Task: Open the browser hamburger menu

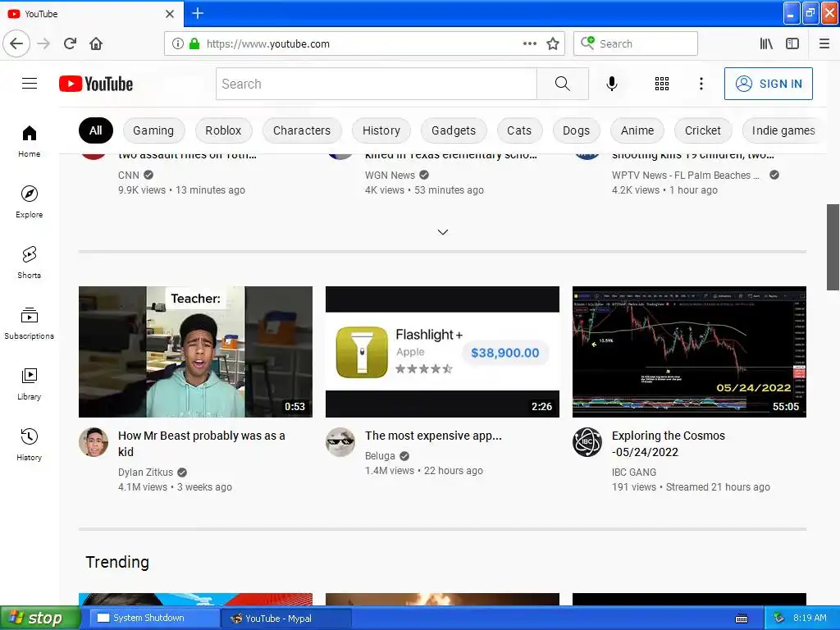Action: pyautogui.click(x=824, y=43)
